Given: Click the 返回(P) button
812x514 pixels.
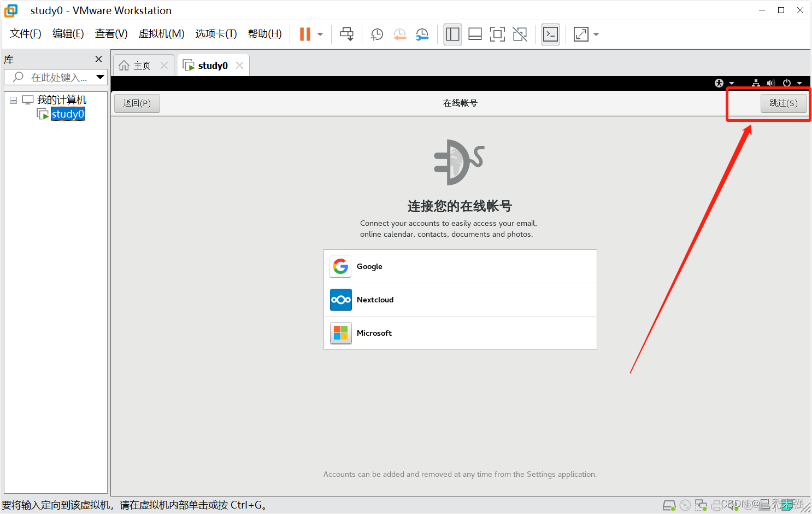Looking at the screenshot, I should click(x=137, y=103).
